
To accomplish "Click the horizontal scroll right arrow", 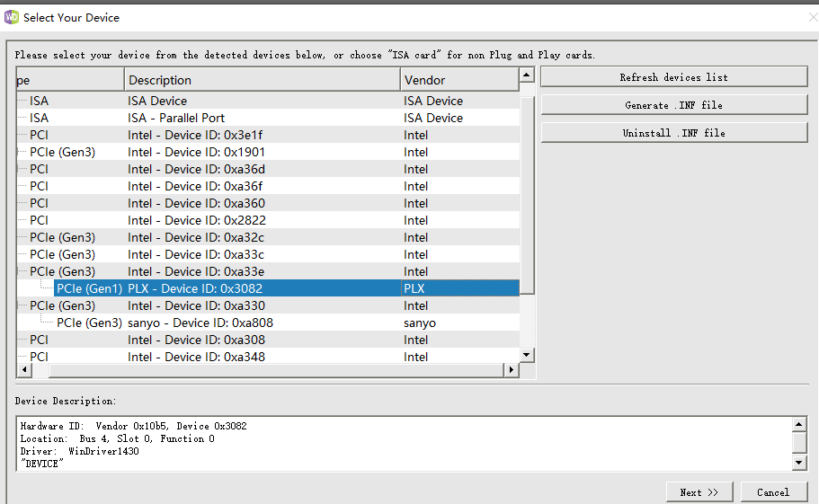I will 512,370.
